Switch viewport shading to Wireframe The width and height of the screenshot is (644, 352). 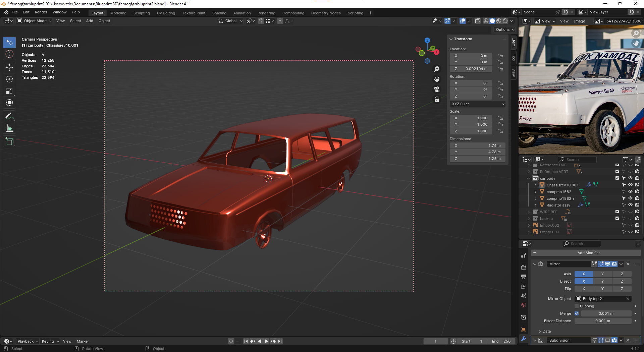[486, 21]
